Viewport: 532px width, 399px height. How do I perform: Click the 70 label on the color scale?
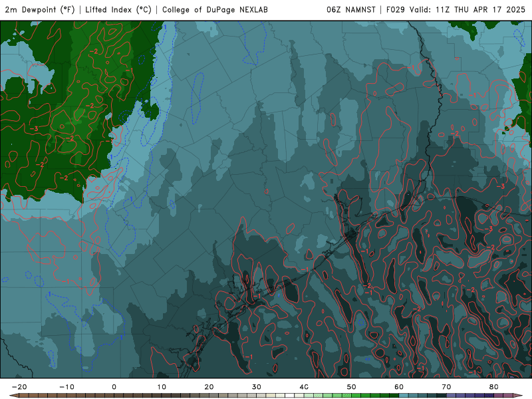pos(446,387)
